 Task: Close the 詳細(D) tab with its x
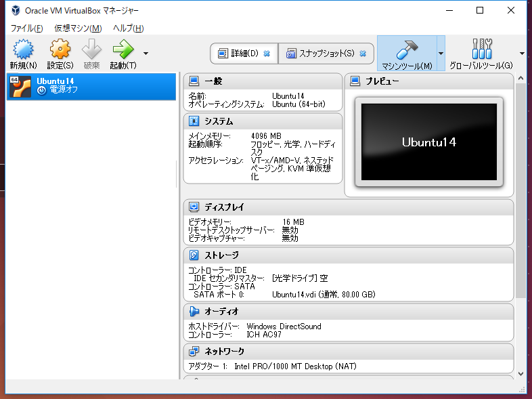(x=267, y=54)
